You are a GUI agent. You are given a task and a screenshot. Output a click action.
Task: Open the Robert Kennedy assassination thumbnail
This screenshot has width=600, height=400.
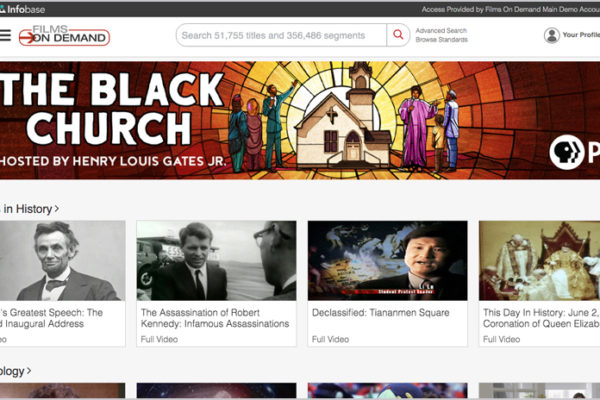pyautogui.click(x=216, y=260)
